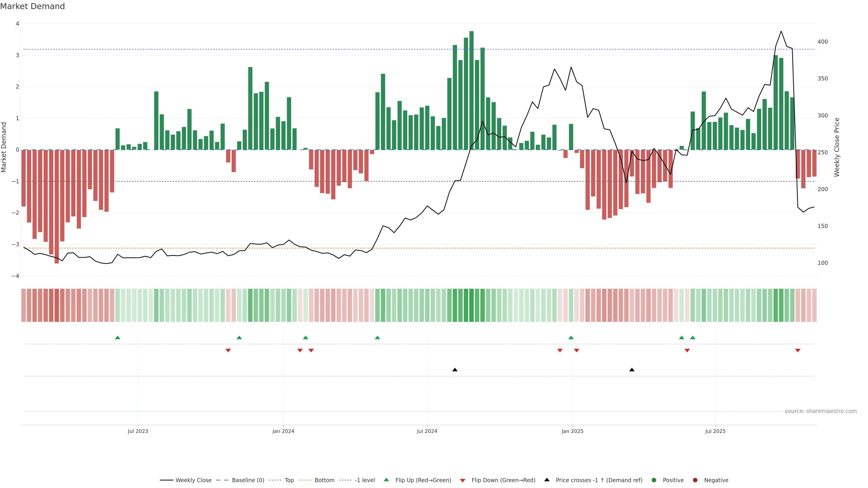The height and width of the screenshot is (488, 868).
Task: Click the Market Demand chart title
Action: [x=33, y=6]
